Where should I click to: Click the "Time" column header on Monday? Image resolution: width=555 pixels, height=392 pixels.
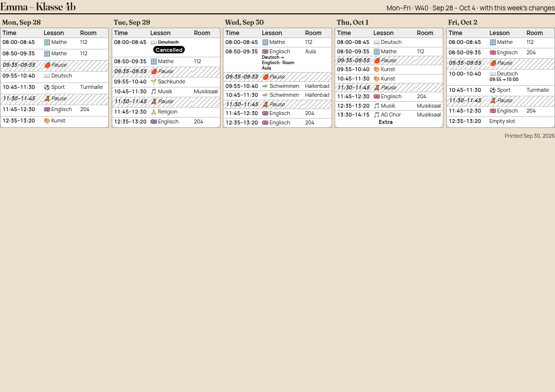9,33
